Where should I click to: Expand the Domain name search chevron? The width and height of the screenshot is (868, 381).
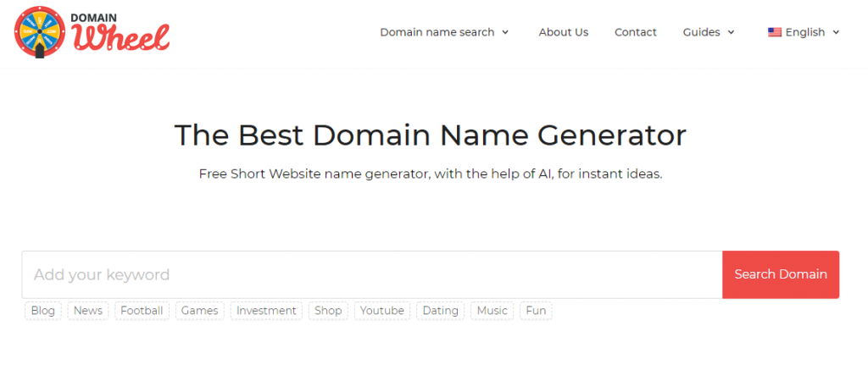tap(506, 32)
